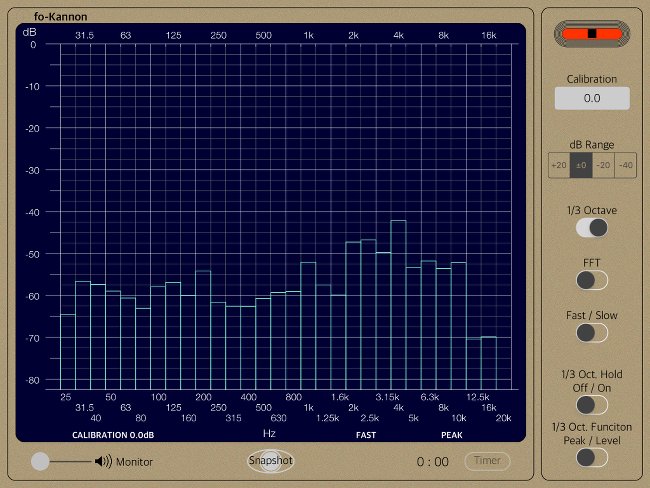The width and height of the screenshot is (650, 488).
Task: Select the -20 dB range option
Action: coord(603,165)
